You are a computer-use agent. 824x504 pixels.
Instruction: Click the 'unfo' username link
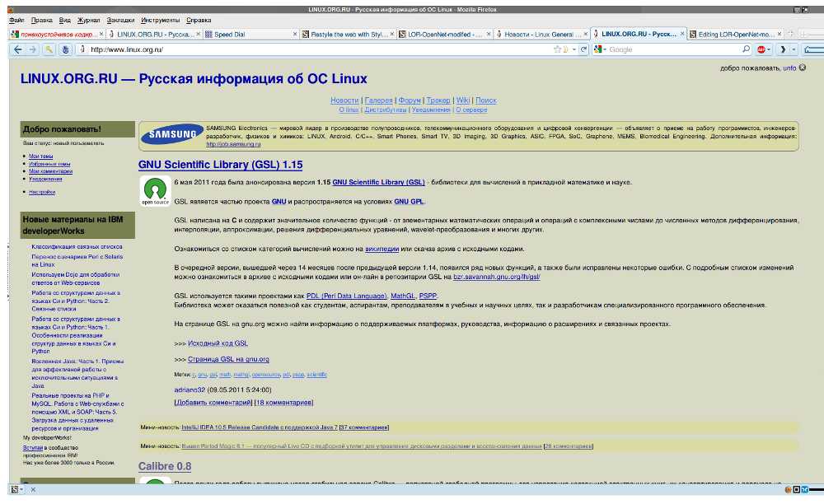pos(789,68)
